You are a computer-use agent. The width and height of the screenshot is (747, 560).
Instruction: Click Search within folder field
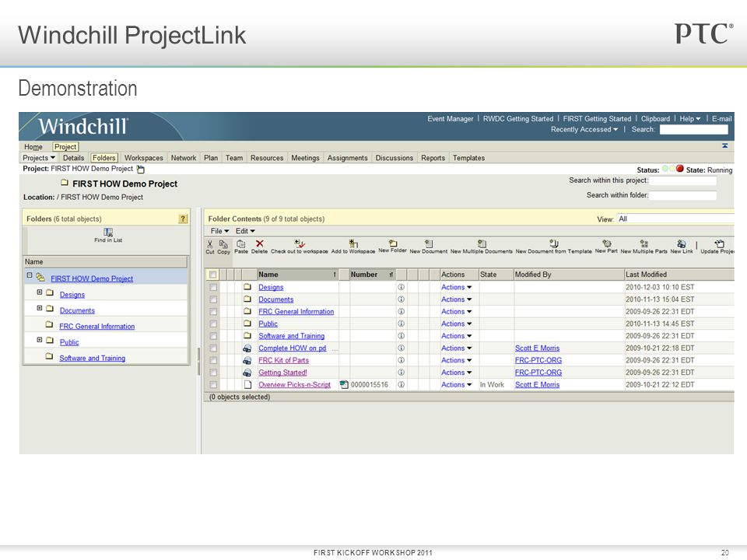[682, 195]
